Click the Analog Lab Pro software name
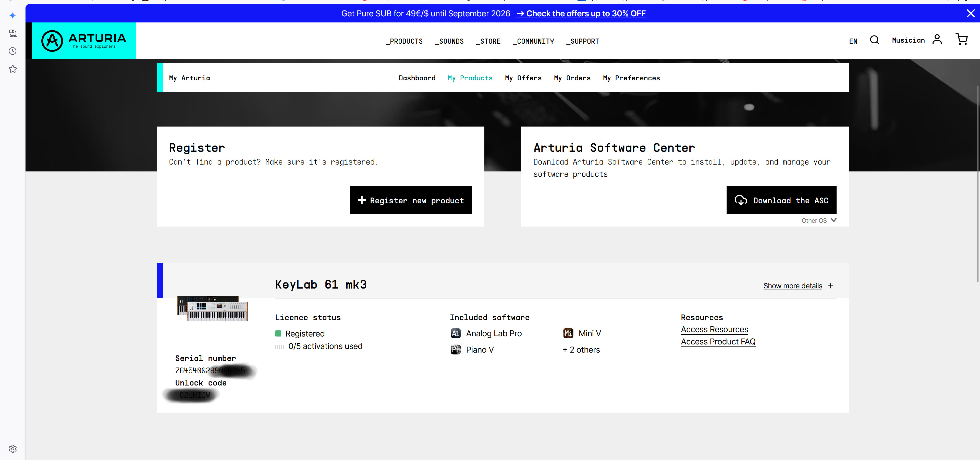The width and height of the screenshot is (980, 460). point(494,333)
